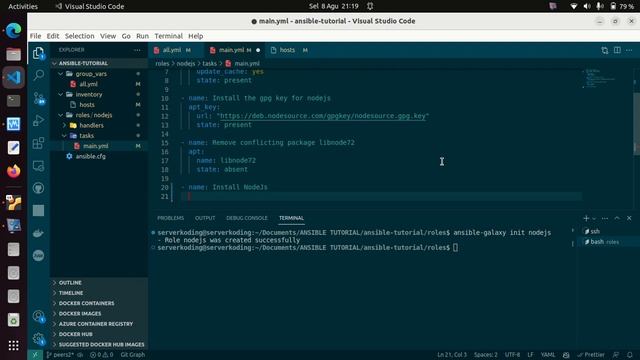Click the feedback icon in status bar
This screenshot has width=640, height=360.
616,355
